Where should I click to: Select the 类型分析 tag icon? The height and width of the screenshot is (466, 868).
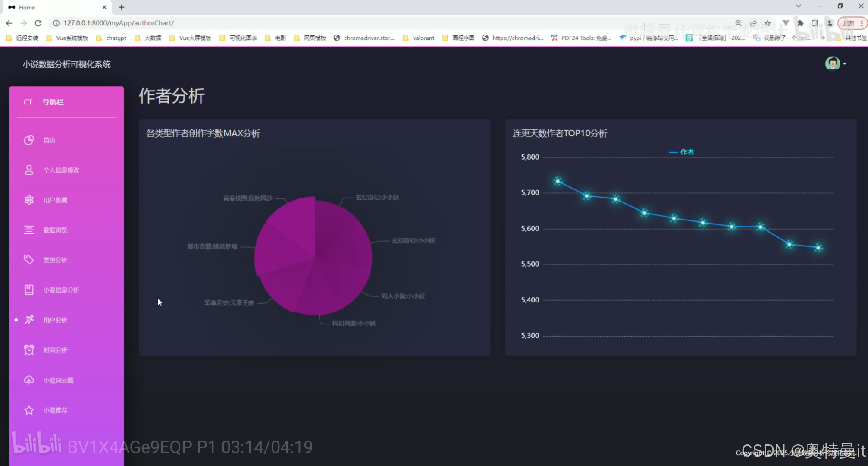pos(29,259)
